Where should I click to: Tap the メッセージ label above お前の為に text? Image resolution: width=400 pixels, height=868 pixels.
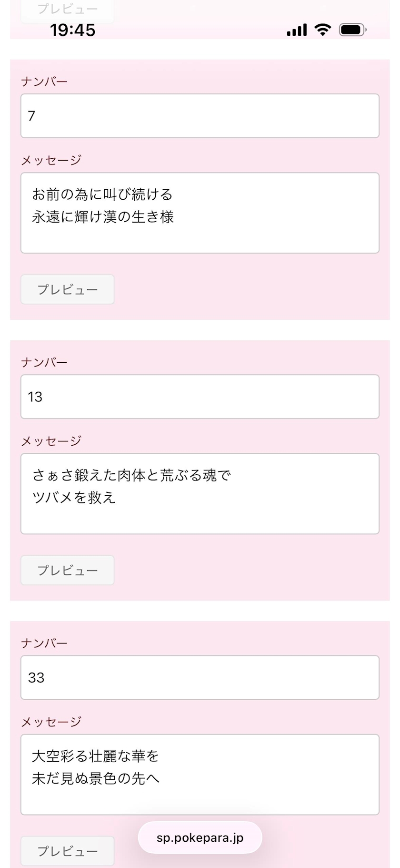(51, 160)
